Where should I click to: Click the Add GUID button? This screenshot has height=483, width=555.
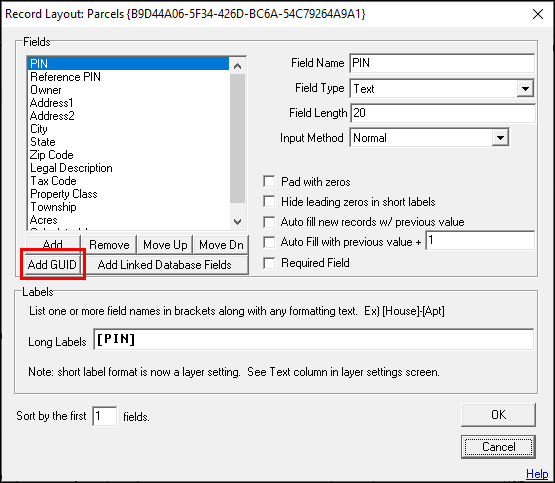[x=52, y=265]
